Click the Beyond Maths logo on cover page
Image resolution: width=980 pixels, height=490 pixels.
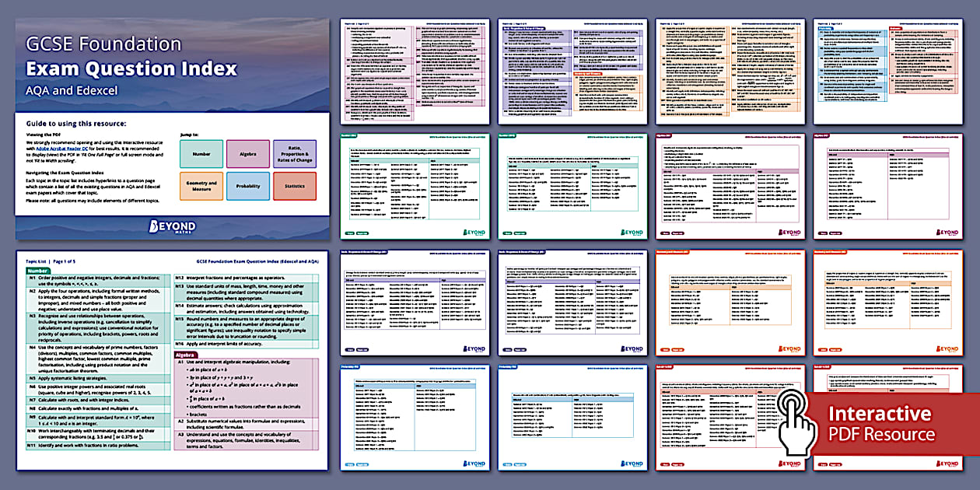click(x=172, y=226)
